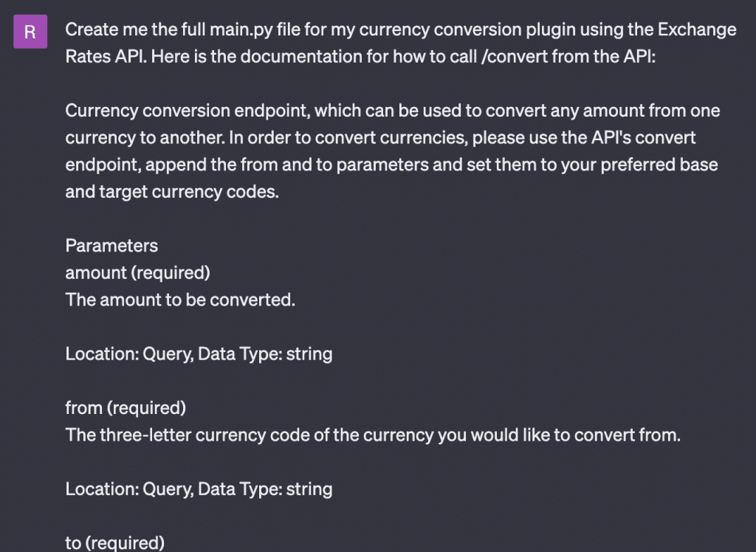756x552 pixels.
Task: Click the line starting "Currency conversion endpoint"
Action: pyautogui.click(x=393, y=111)
